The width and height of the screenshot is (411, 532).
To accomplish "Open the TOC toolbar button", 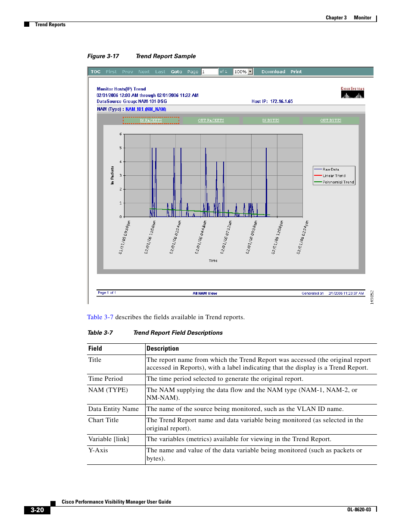I will 96,72.
